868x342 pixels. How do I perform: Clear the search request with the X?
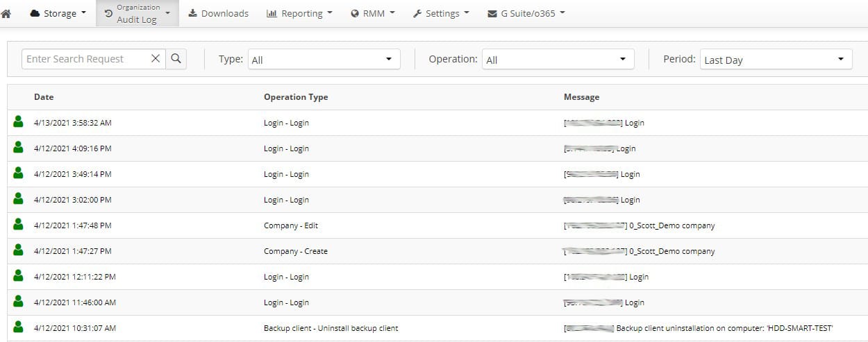[156, 59]
